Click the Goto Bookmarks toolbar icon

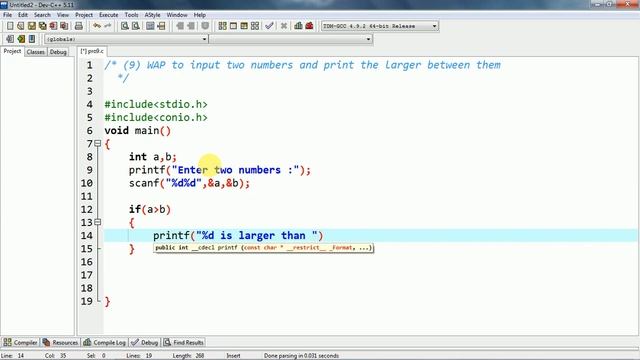(32, 39)
